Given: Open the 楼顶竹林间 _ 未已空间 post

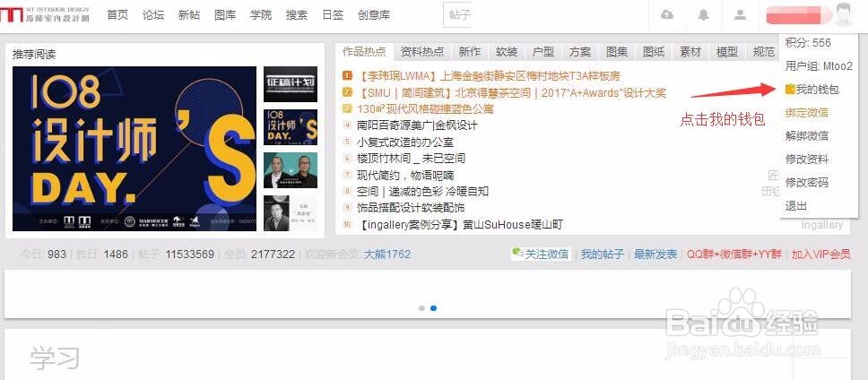Looking at the screenshot, I should [x=411, y=159].
